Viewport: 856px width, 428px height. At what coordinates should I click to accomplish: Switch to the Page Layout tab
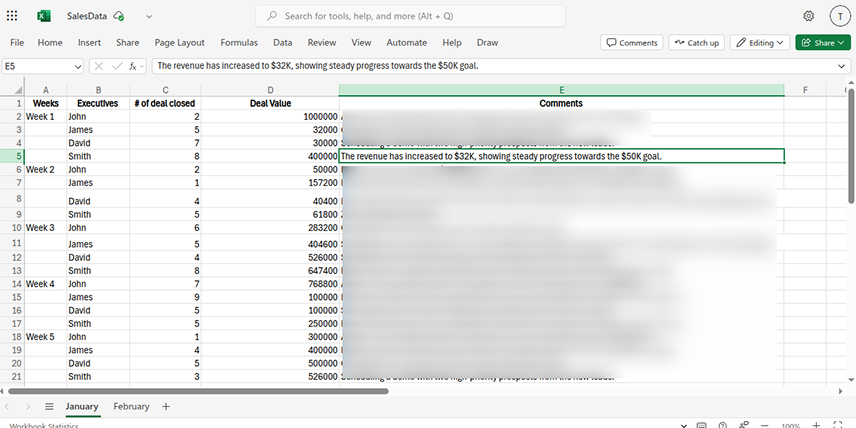pos(180,43)
